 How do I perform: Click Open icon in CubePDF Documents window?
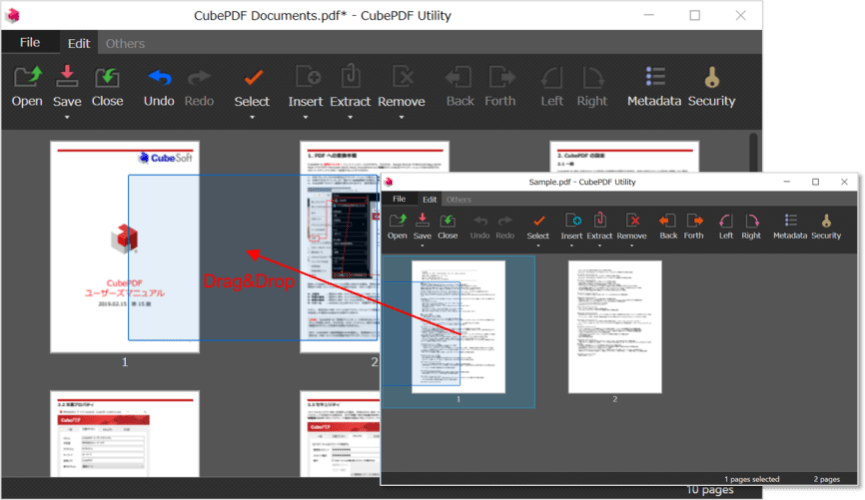pos(27,77)
